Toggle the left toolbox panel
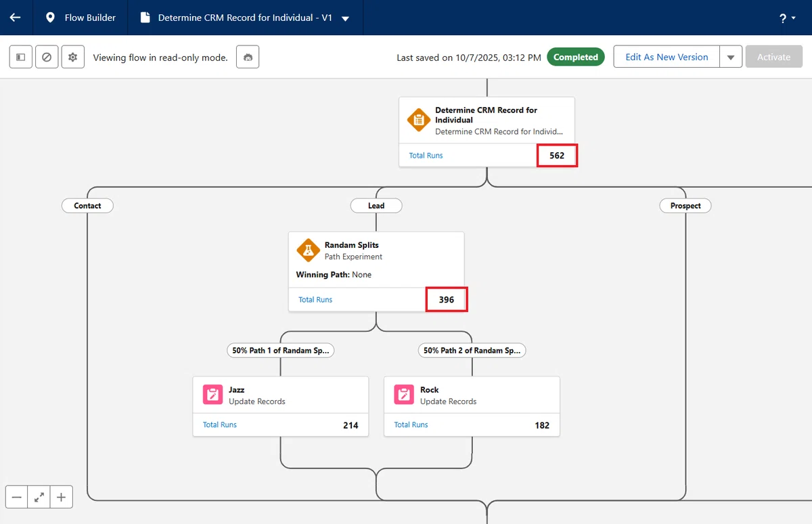The height and width of the screenshot is (524, 812). point(20,58)
